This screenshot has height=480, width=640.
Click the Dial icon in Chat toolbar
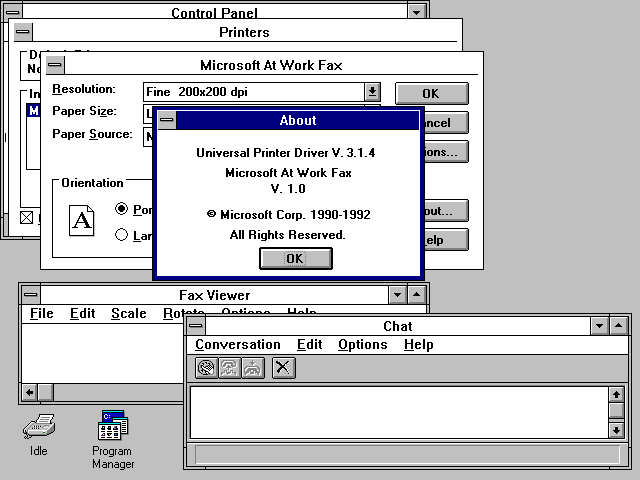click(206, 368)
